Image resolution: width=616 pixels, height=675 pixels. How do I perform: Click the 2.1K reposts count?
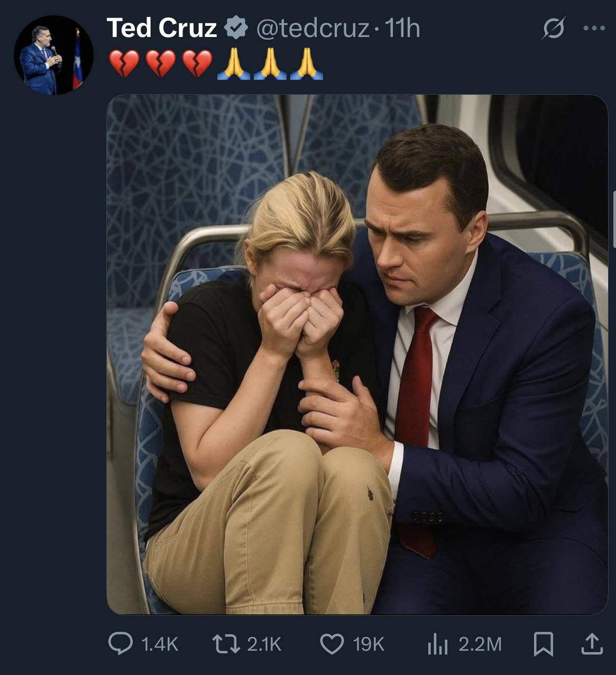[x=264, y=644]
